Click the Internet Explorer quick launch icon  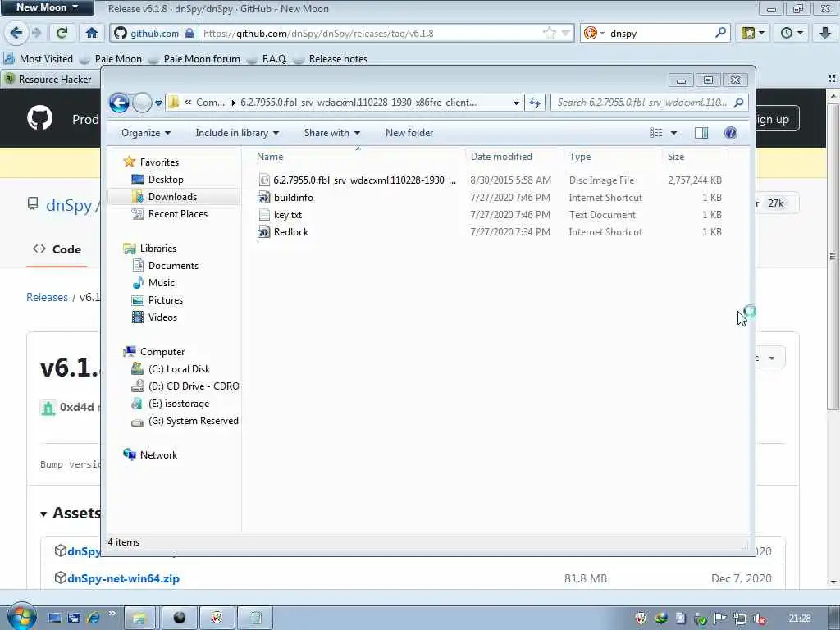point(94,619)
